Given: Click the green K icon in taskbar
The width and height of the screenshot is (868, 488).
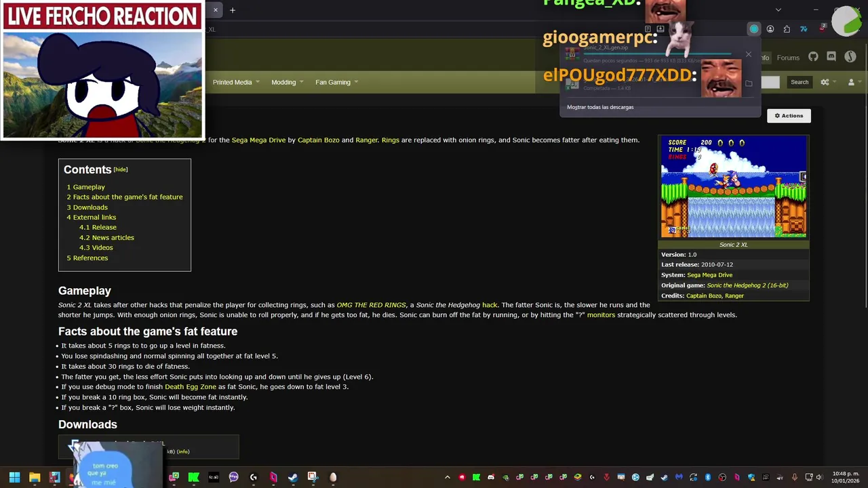Looking at the screenshot, I should 193,477.
